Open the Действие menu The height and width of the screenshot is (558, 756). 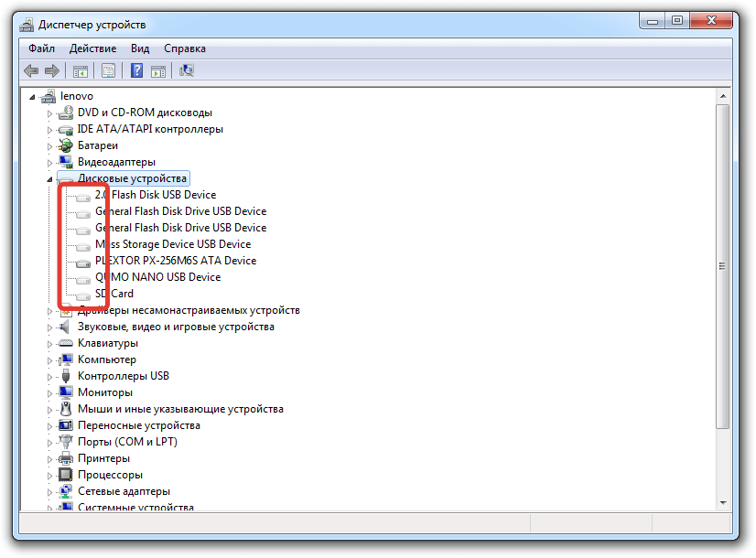click(x=92, y=48)
